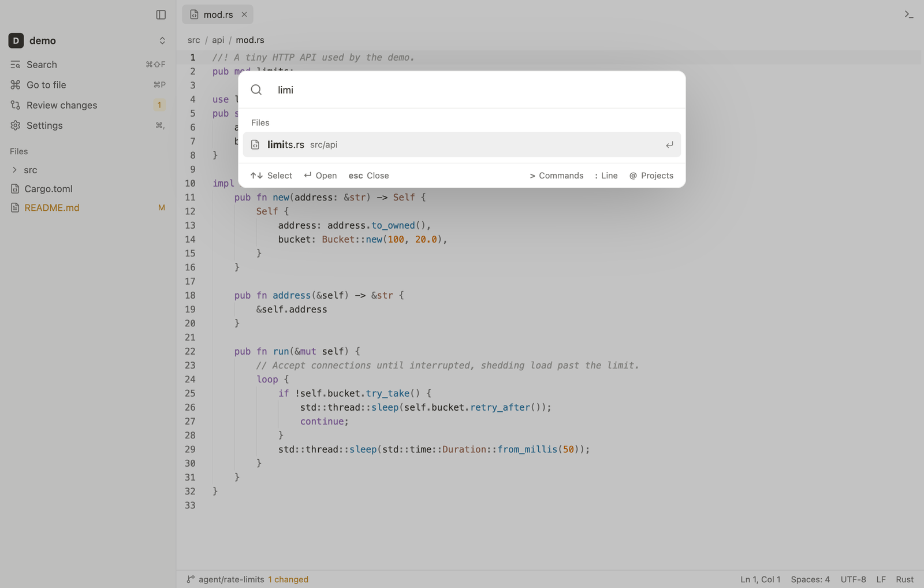Click the Review changes count badge
The image size is (924, 588).
coord(159,105)
